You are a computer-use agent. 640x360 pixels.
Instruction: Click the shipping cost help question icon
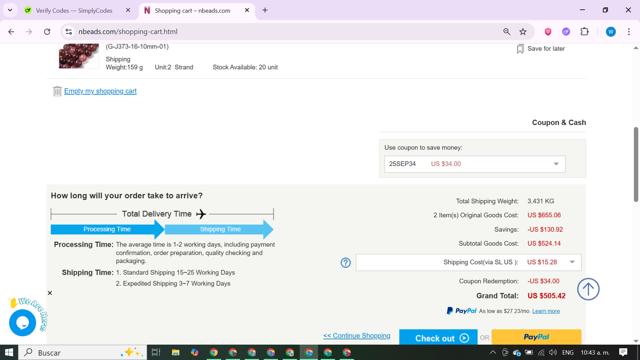(x=345, y=262)
